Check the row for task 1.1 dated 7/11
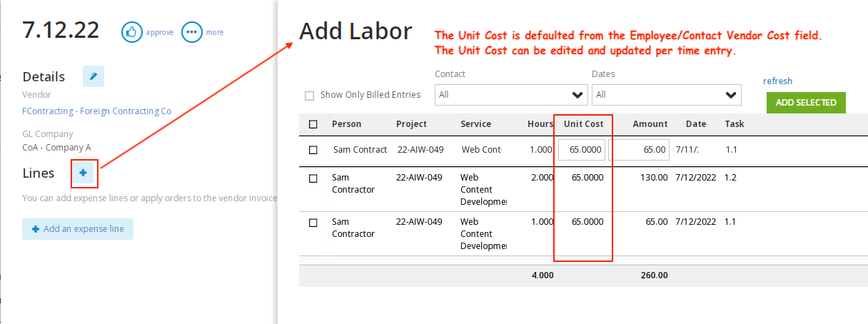Viewport: 868px width, 324px height. pos(313,151)
